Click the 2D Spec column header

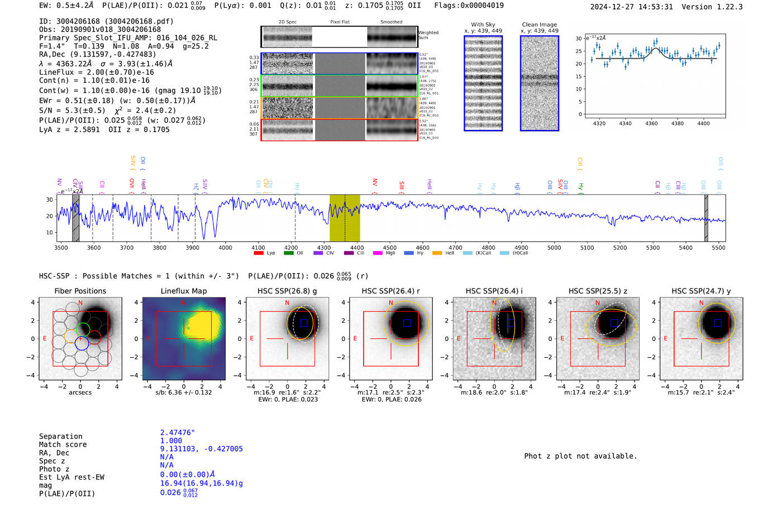(x=288, y=22)
